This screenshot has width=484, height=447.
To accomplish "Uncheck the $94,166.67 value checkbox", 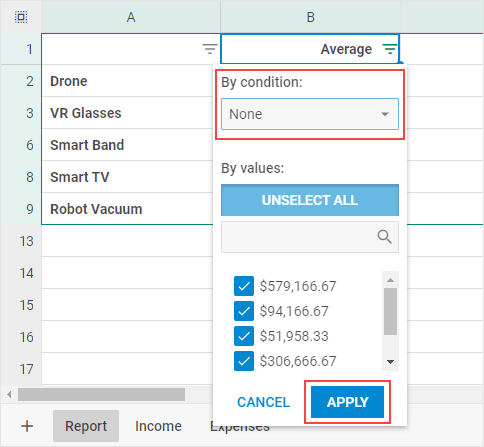I will [x=244, y=311].
